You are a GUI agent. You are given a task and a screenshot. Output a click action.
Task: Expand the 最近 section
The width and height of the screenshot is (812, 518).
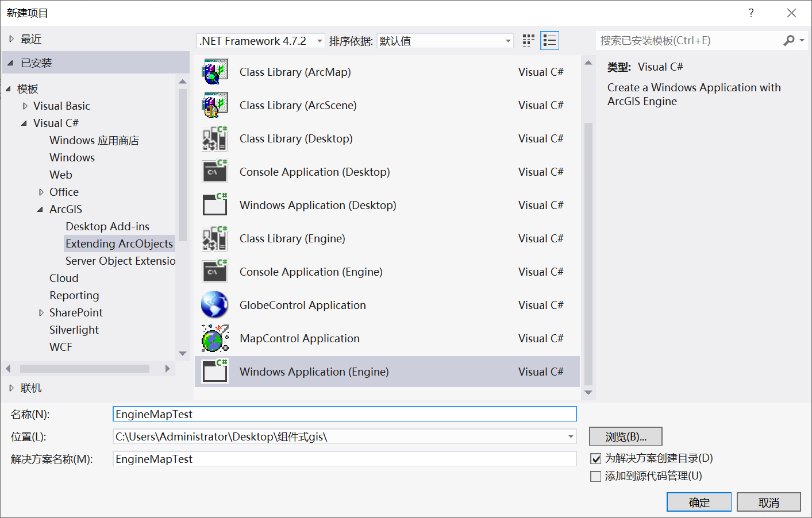click(x=11, y=39)
